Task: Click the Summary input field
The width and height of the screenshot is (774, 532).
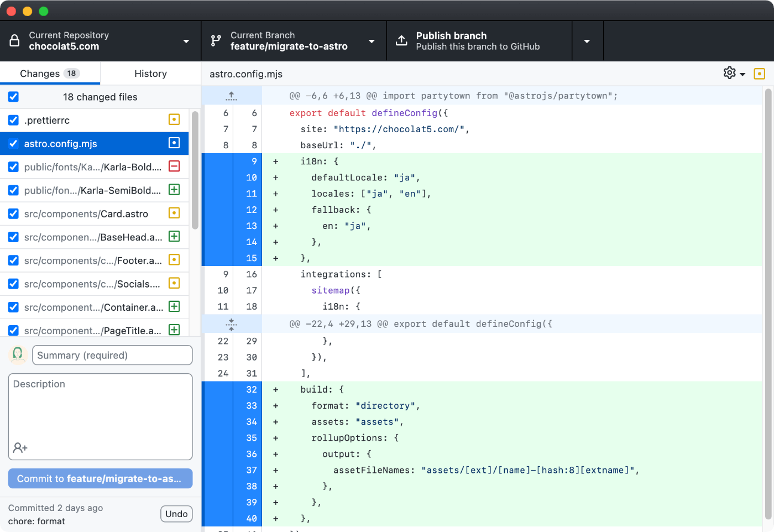Action: pos(112,355)
